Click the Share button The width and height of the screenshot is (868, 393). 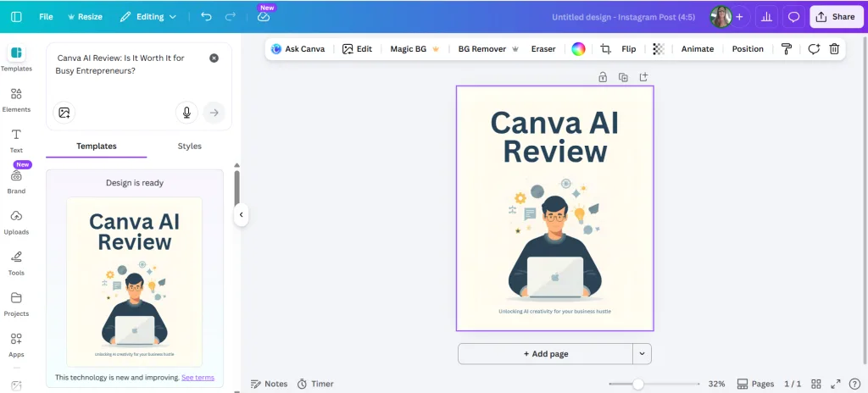[836, 17]
